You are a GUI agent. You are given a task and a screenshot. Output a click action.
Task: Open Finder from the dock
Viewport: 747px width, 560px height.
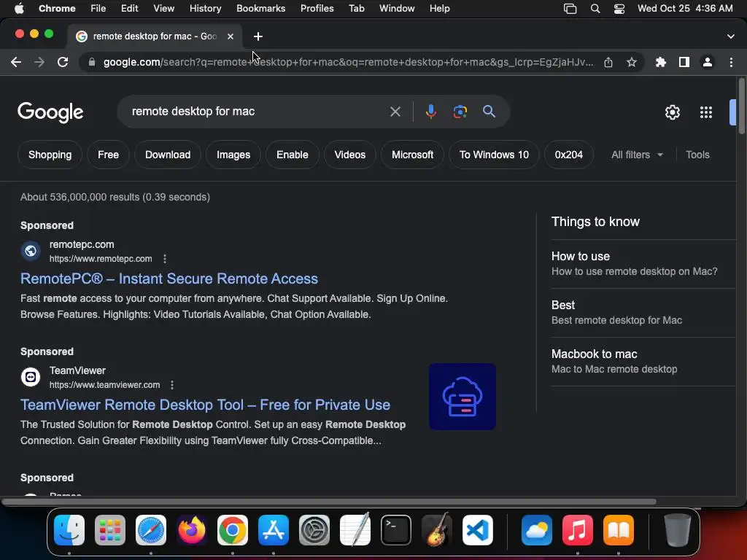tap(69, 530)
